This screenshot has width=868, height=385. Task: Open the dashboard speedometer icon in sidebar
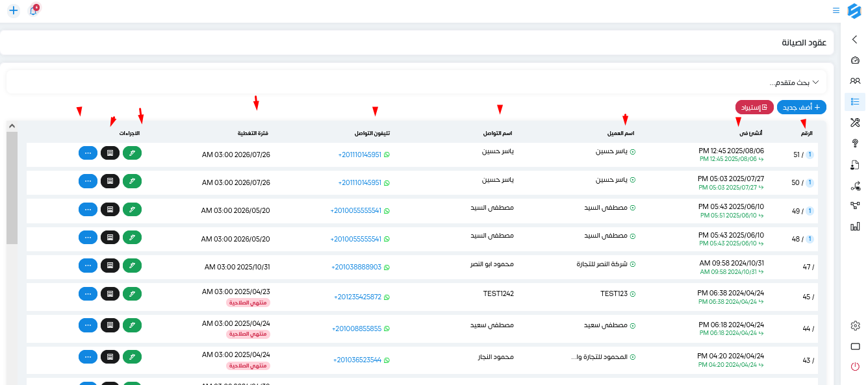(x=855, y=60)
